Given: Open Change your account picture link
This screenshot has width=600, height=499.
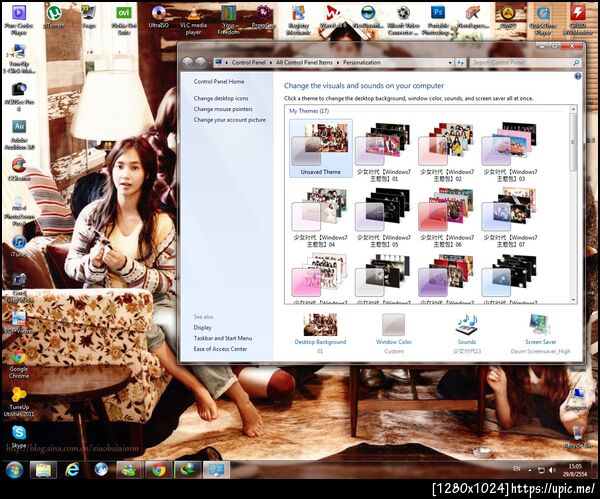Looking at the screenshot, I should (230, 120).
